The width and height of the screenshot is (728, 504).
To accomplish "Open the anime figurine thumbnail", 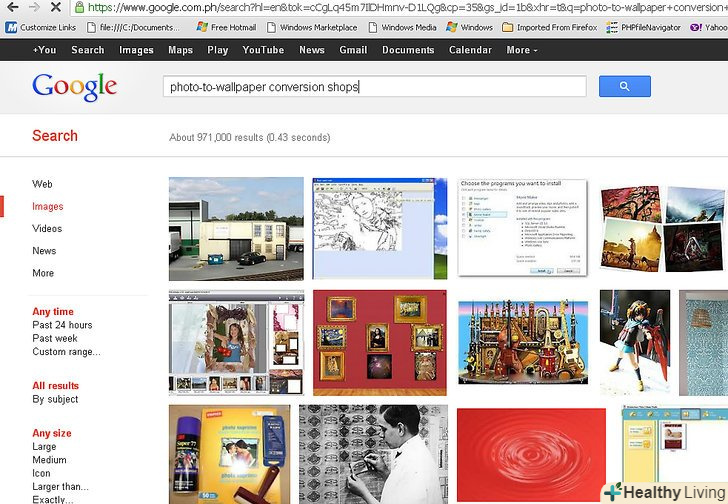I will pos(635,342).
